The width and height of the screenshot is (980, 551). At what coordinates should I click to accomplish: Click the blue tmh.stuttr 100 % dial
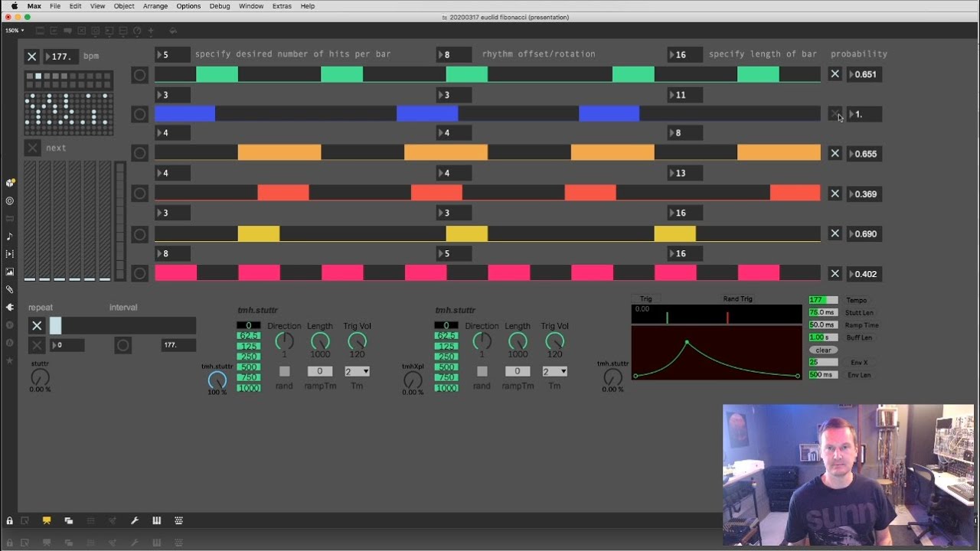(x=217, y=380)
